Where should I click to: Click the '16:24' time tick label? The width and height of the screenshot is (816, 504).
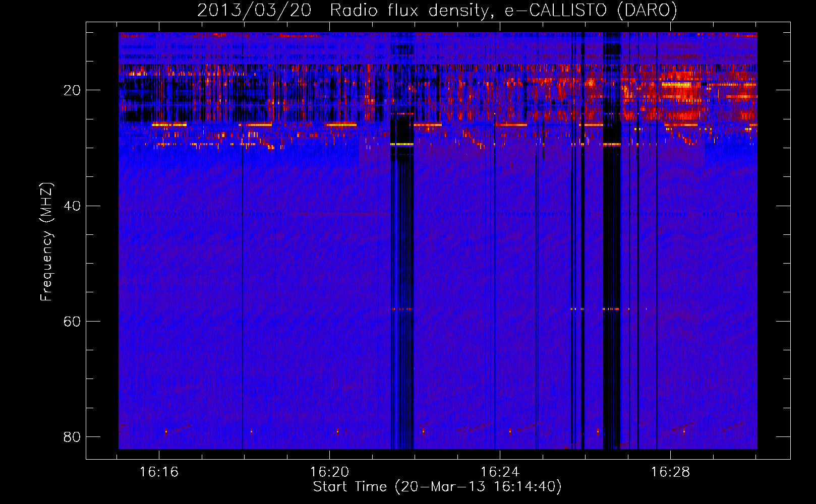coord(500,472)
